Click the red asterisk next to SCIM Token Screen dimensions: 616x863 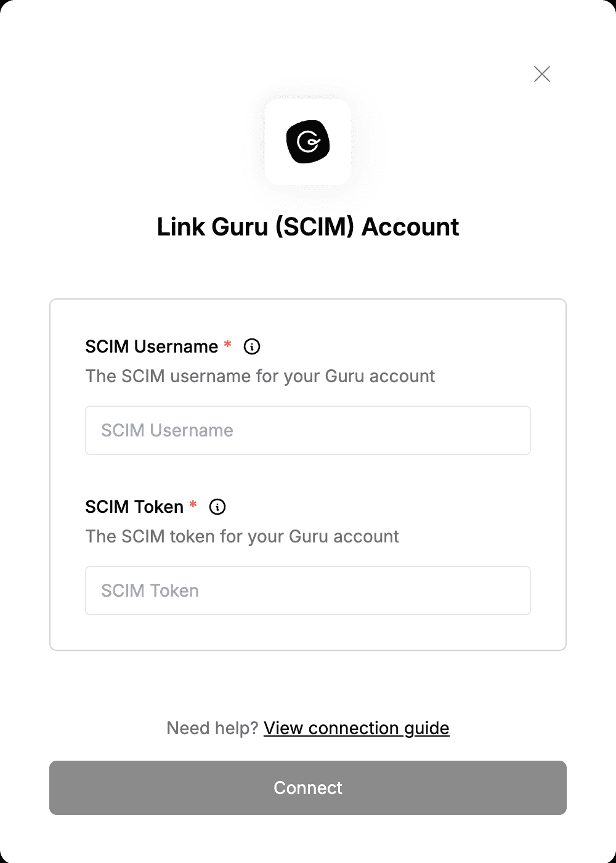coord(193,504)
